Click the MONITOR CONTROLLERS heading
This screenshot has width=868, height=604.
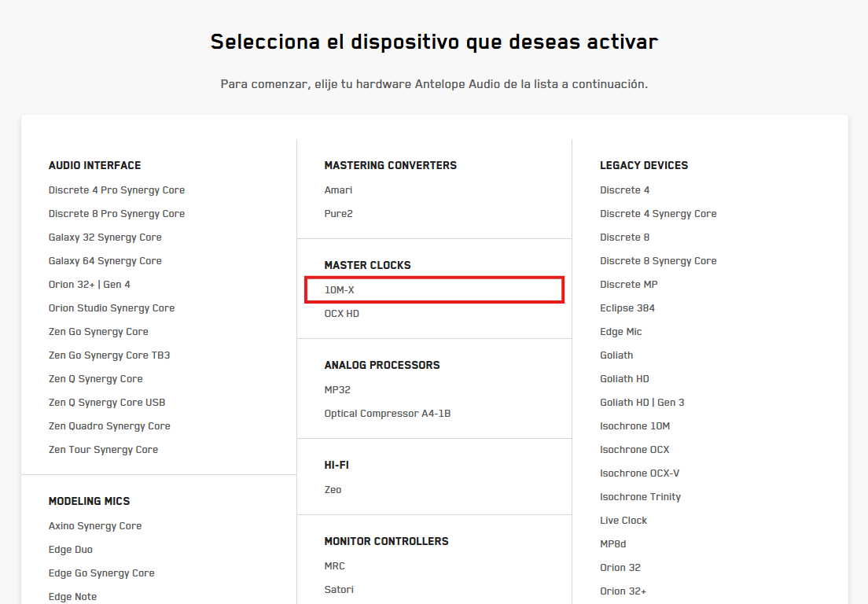(x=386, y=541)
